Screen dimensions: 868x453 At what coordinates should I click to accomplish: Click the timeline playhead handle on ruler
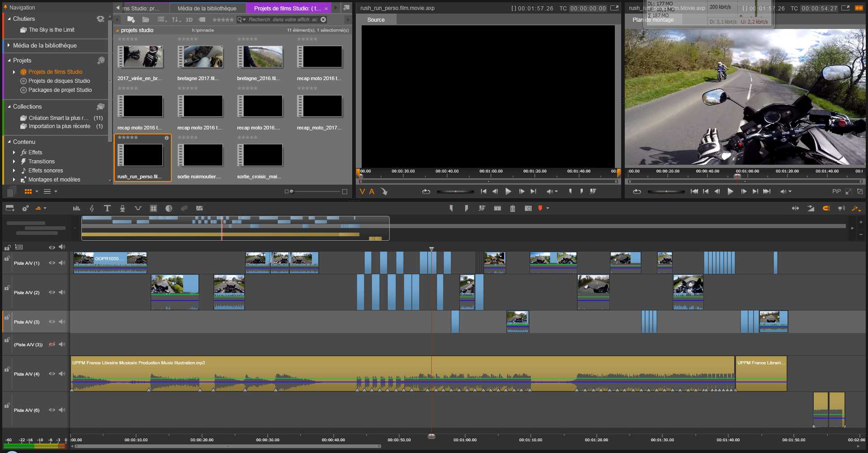click(x=432, y=436)
